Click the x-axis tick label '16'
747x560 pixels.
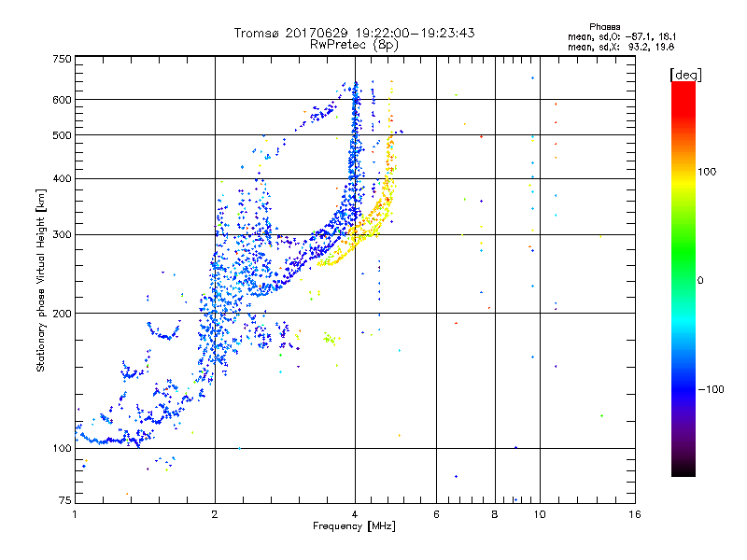coord(635,514)
